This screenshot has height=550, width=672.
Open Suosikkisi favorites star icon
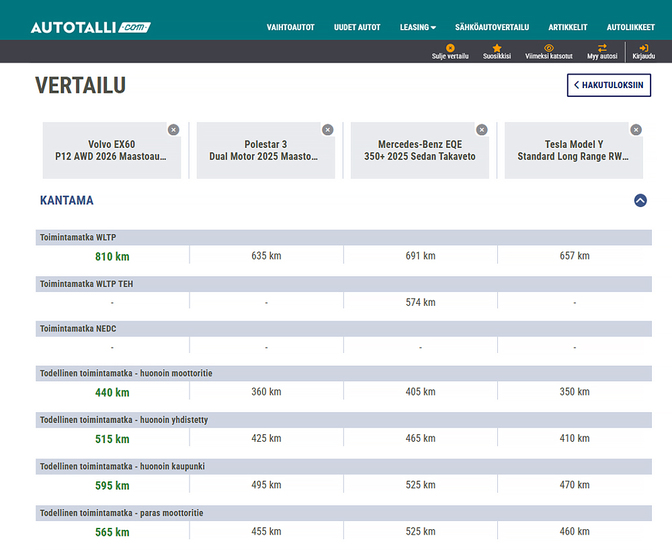point(497,48)
